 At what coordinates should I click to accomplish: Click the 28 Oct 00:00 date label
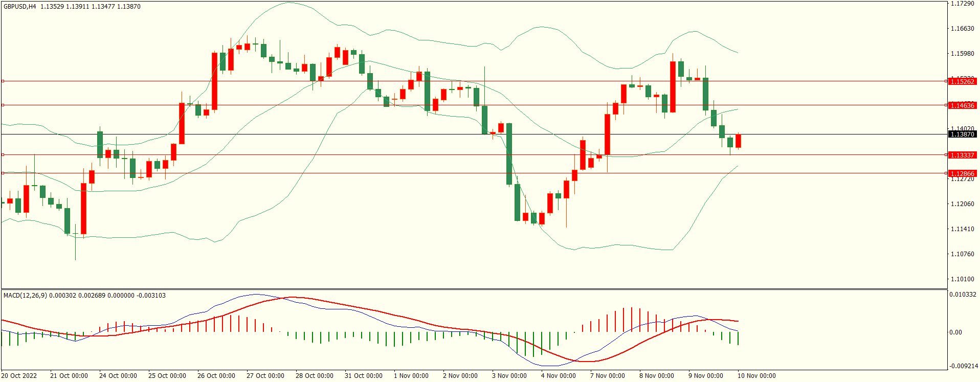tap(315, 376)
